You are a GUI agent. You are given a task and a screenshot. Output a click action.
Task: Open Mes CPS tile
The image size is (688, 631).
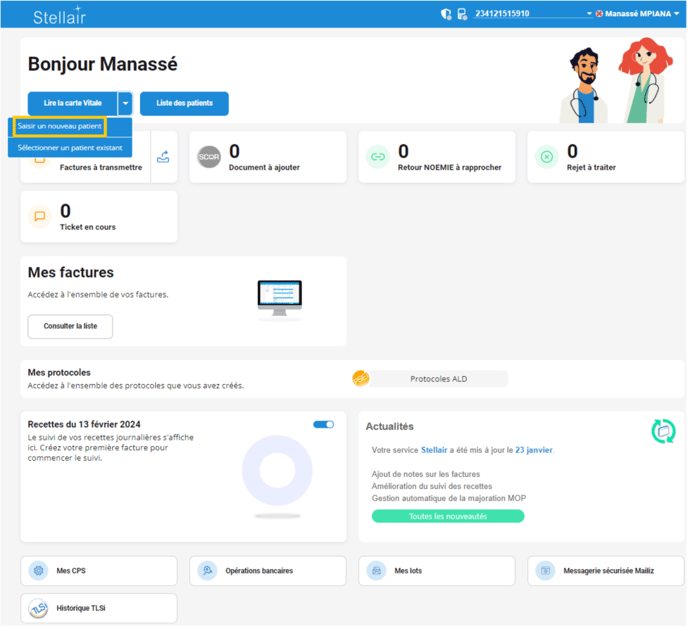[x=99, y=571]
